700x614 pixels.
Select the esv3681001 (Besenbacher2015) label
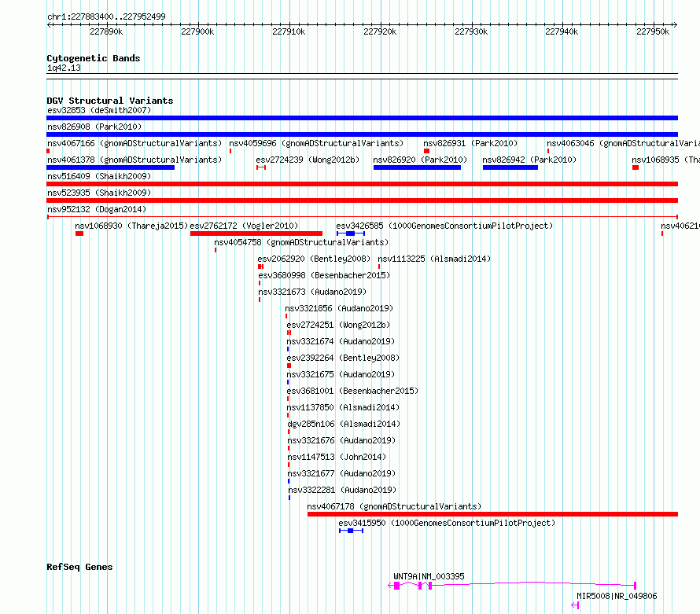[x=352, y=391]
